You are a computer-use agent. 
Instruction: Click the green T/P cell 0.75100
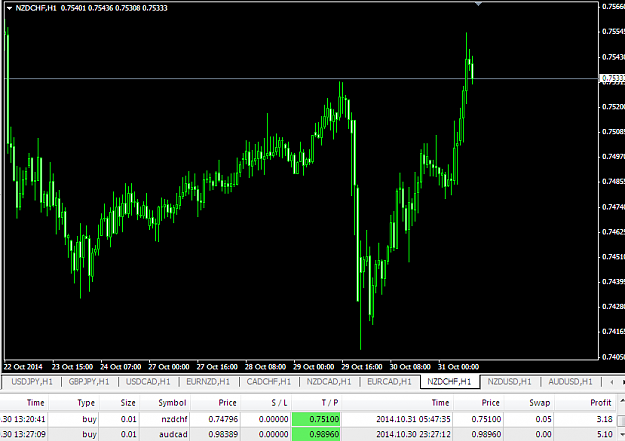[316, 419]
